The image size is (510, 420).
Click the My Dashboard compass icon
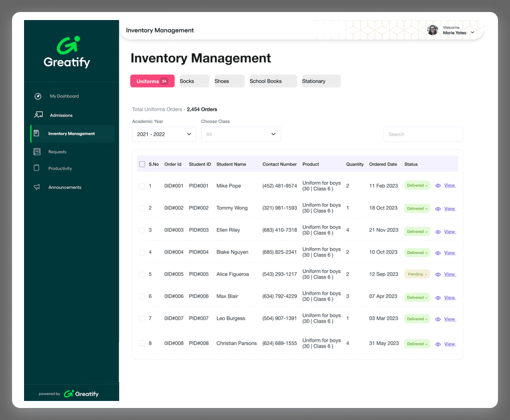pyautogui.click(x=38, y=96)
